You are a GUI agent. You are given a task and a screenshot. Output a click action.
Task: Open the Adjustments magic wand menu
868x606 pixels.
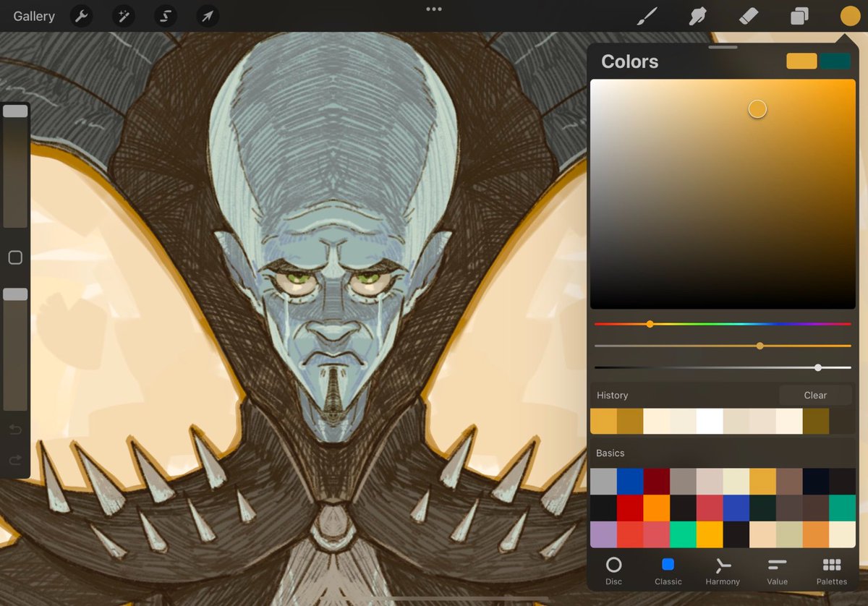(x=124, y=16)
